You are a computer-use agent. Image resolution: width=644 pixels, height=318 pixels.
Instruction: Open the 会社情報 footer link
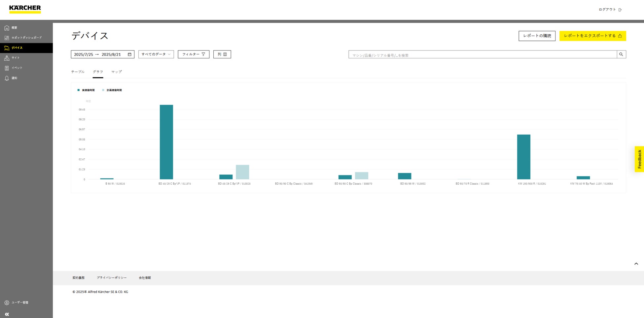coord(145,278)
